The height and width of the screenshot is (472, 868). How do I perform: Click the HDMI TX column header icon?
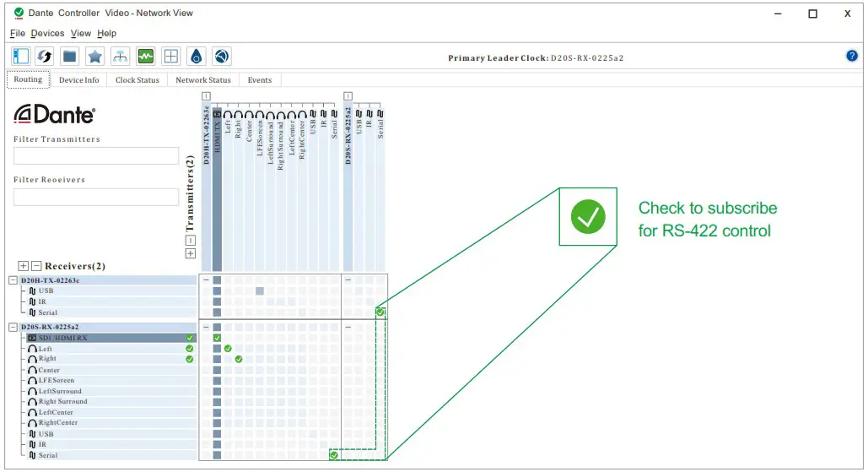pos(217,114)
